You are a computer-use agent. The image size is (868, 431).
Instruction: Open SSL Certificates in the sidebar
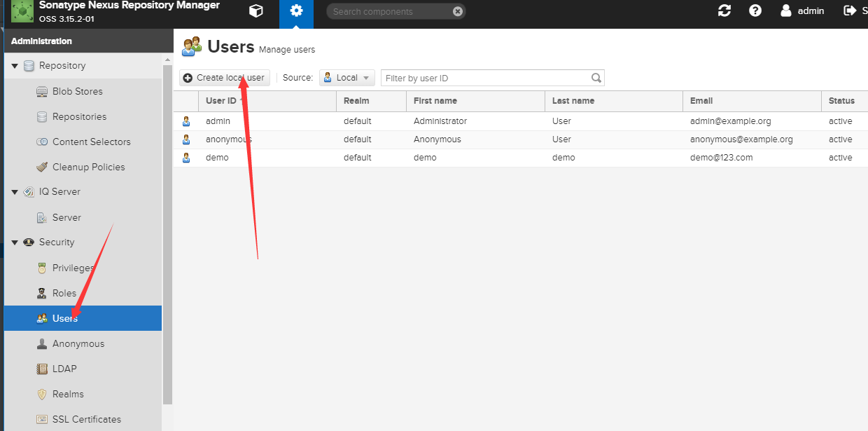point(83,420)
